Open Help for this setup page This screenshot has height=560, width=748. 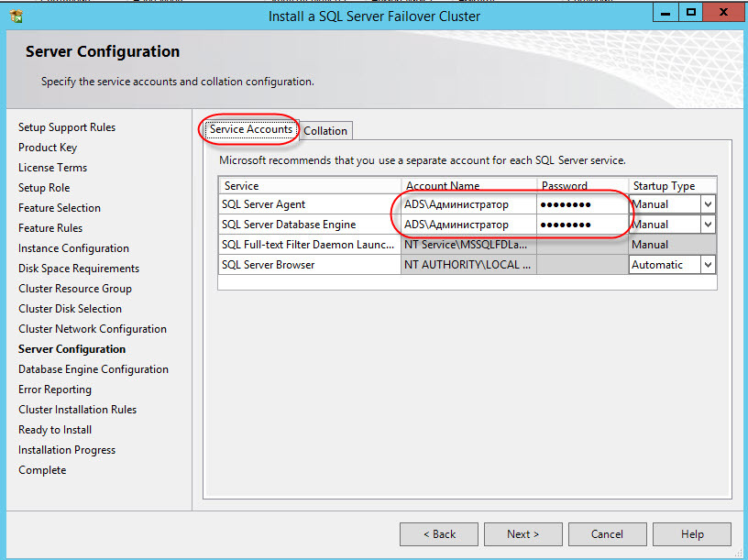click(x=692, y=534)
